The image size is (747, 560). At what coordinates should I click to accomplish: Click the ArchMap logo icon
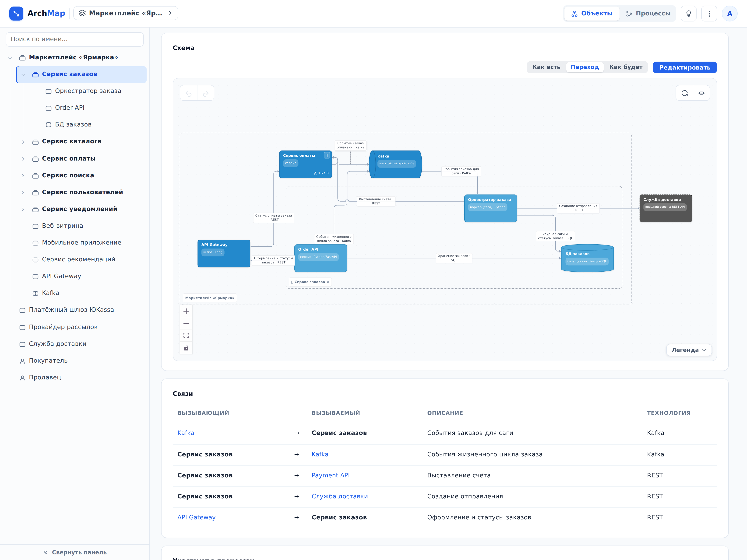click(x=16, y=14)
